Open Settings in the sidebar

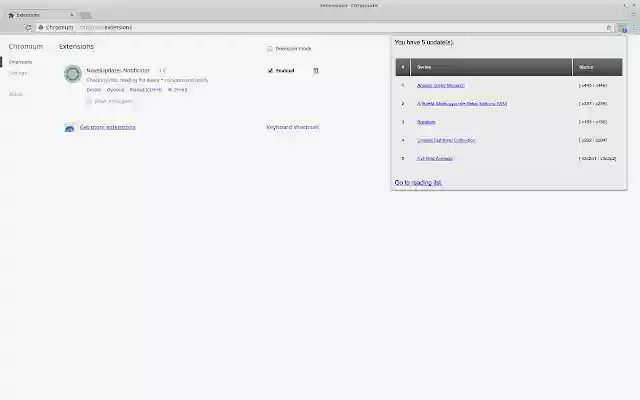click(18, 73)
